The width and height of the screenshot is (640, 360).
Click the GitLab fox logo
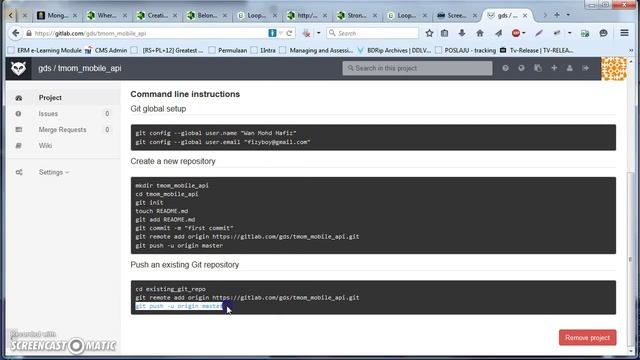point(18,68)
